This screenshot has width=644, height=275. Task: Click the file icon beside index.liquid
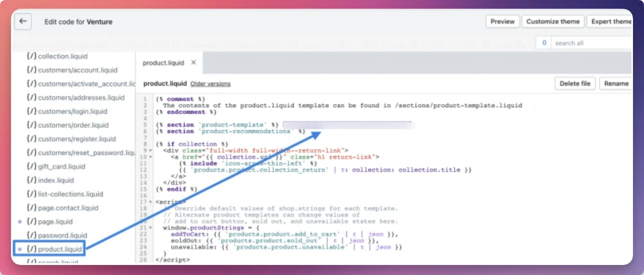tap(32, 180)
